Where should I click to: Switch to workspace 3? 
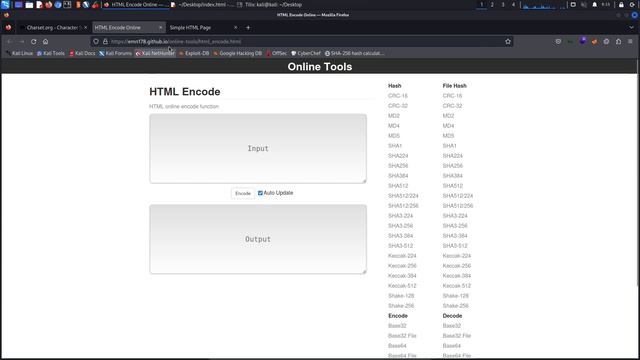point(503,5)
